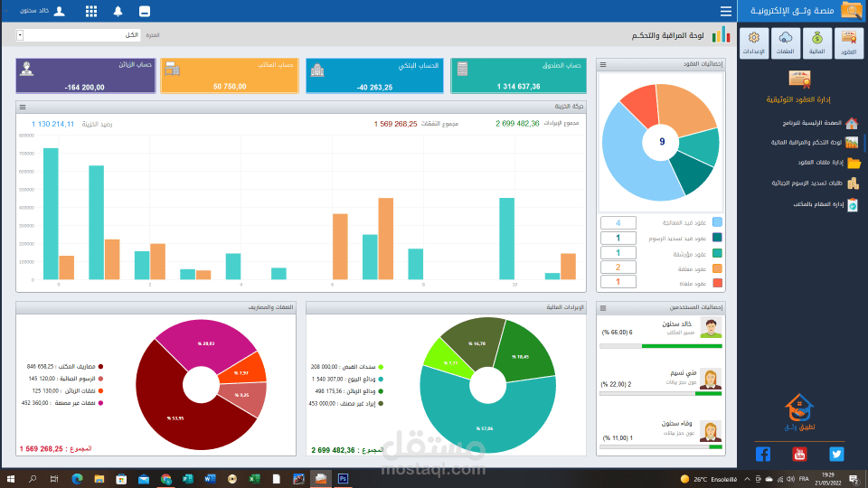
Task: Open the حساب الزبائن customers account card
Action: (x=86, y=76)
